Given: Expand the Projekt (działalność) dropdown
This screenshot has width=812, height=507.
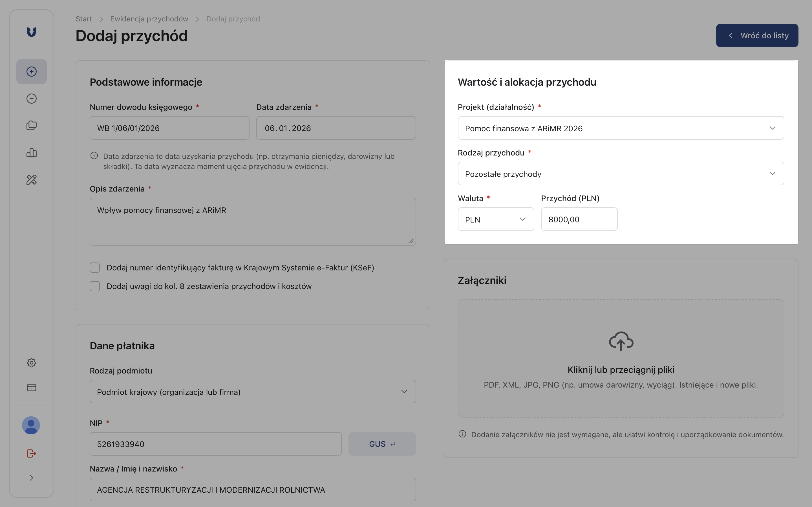Looking at the screenshot, I should (x=621, y=128).
